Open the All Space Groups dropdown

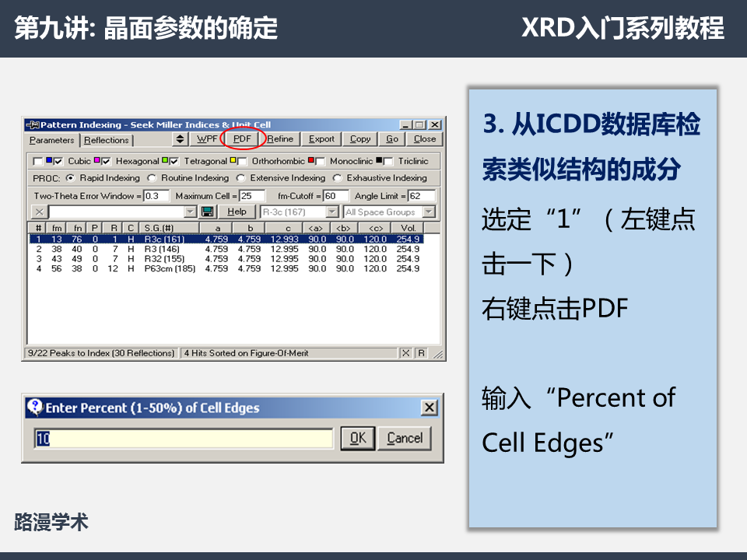[429, 212]
